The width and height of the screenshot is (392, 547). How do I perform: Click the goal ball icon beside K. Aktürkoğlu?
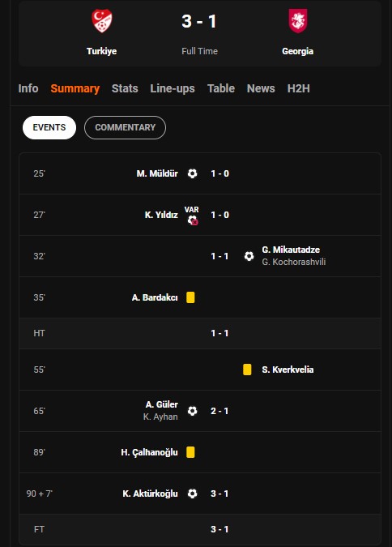(192, 494)
